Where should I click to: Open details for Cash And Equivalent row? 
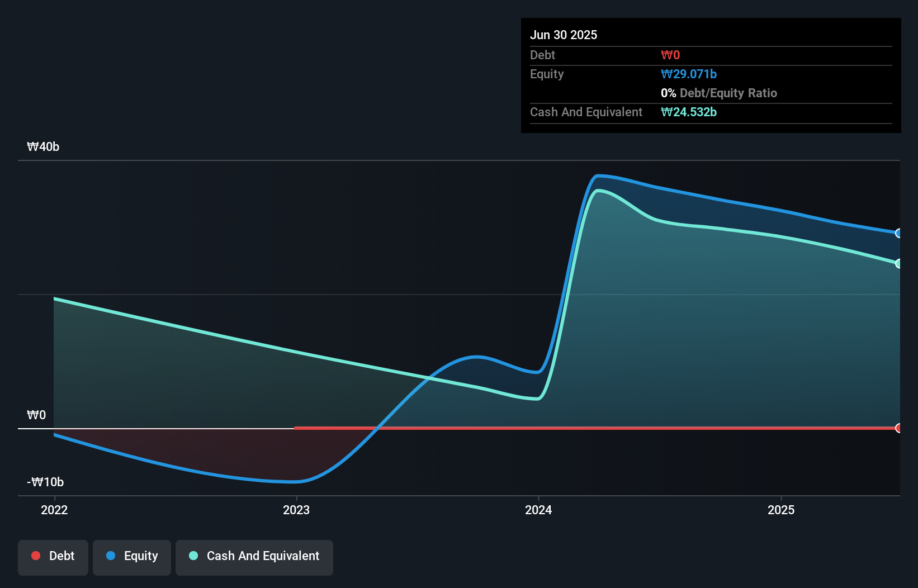pos(586,112)
